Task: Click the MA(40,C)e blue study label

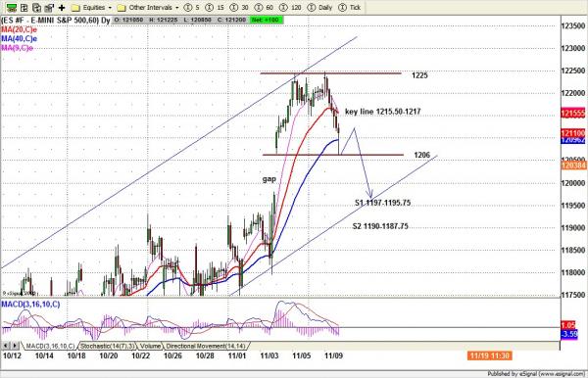Action: (20, 38)
